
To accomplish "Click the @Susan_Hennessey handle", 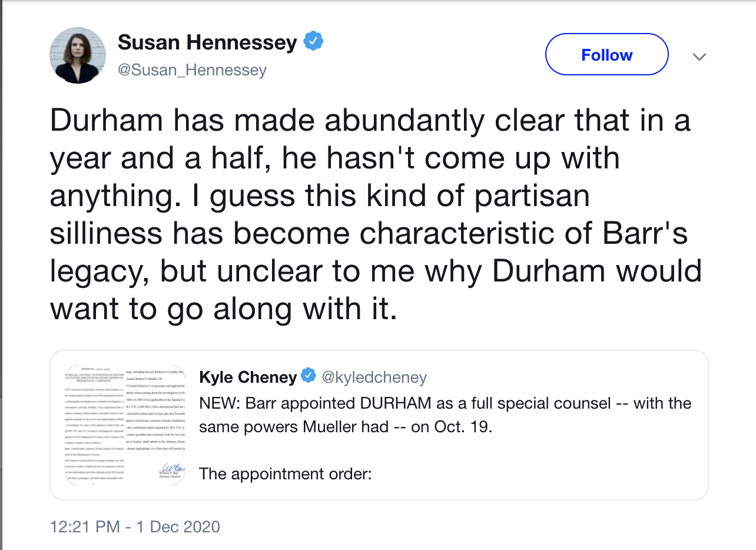I will (x=192, y=70).
